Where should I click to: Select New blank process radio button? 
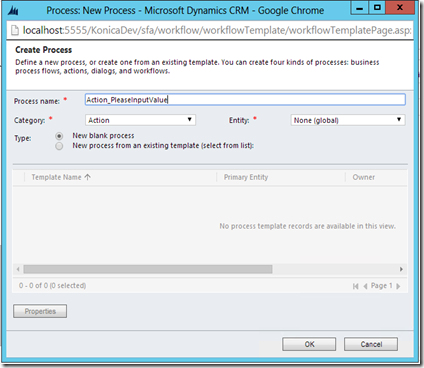click(59, 136)
